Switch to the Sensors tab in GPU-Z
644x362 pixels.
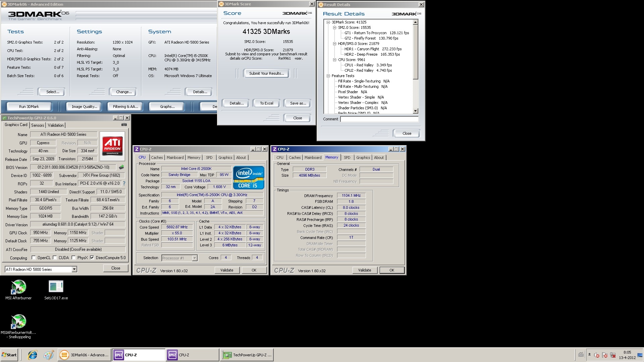pyautogui.click(x=38, y=125)
